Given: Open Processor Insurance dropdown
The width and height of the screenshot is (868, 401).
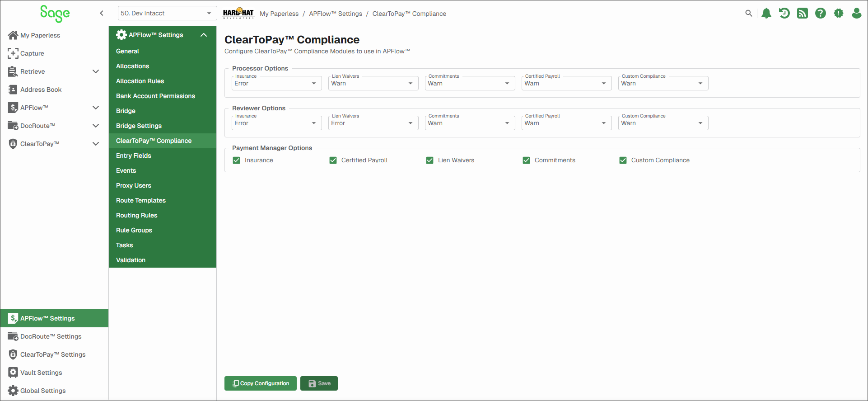Looking at the screenshot, I should [276, 83].
